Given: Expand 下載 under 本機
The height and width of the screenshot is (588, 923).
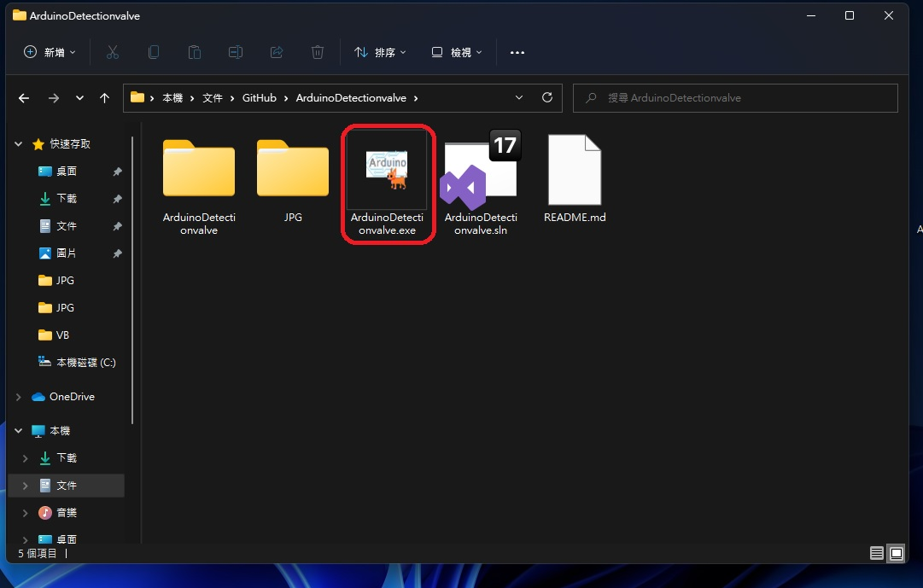Looking at the screenshot, I should (x=25, y=458).
